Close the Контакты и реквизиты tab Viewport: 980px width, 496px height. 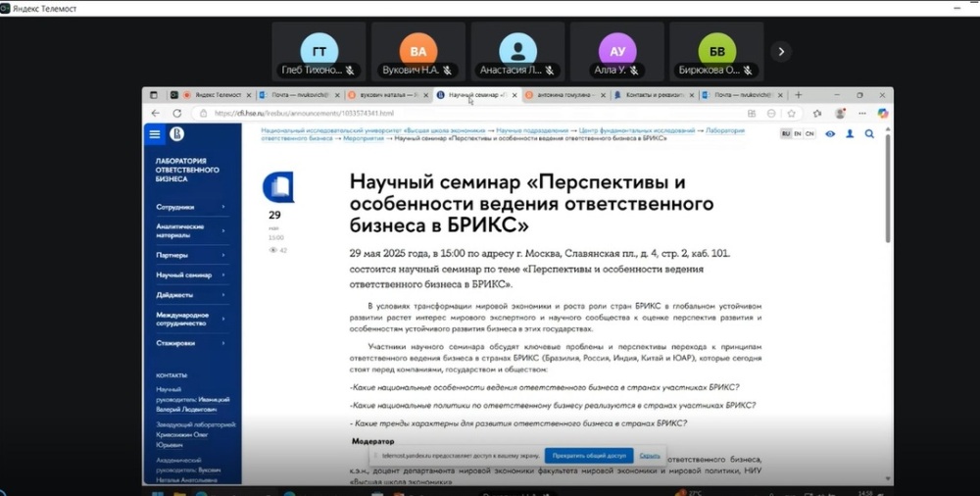tap(693, 95)
